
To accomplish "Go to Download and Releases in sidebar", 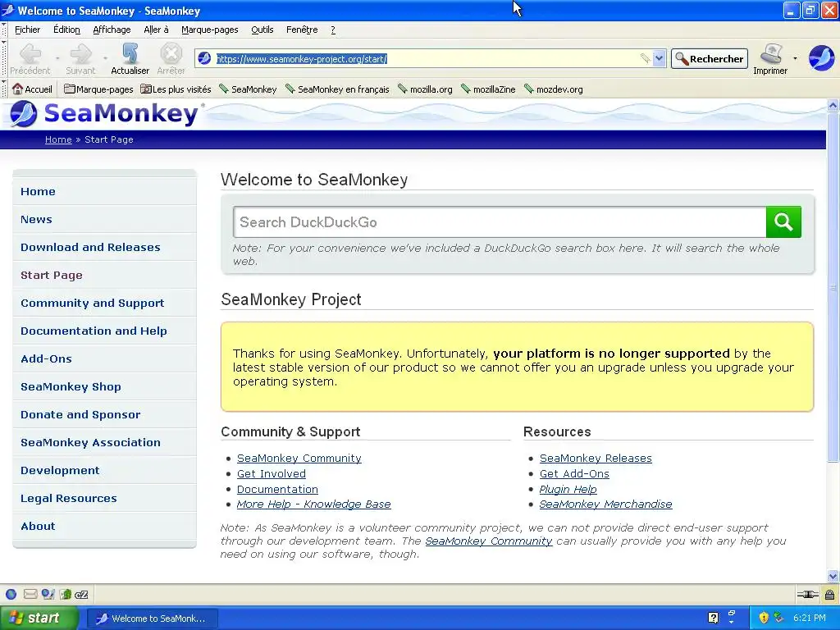I will (90, 247).
